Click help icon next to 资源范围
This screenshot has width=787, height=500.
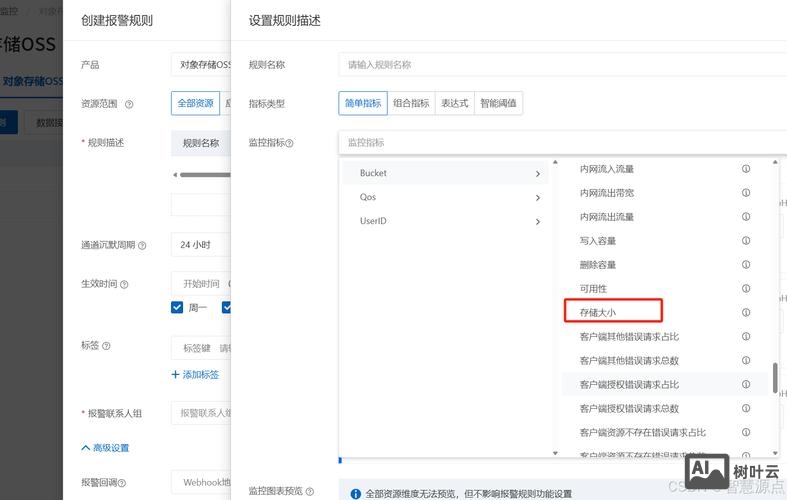(129, 104)
